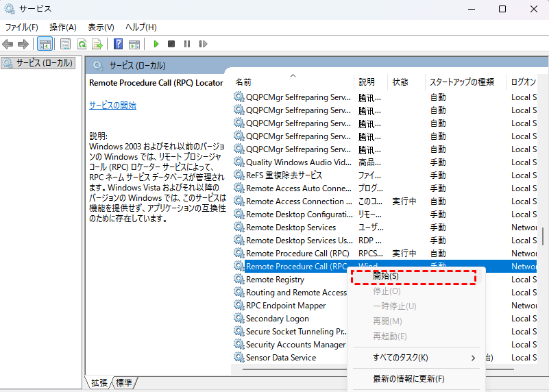
Task: Open the ファイル(F) menu
Action: (x=22, y=27)
